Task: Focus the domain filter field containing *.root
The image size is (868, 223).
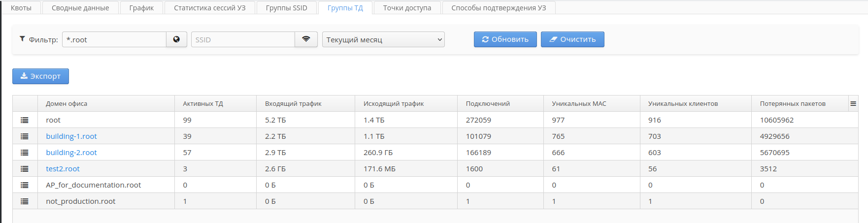Action: (x=114, y=39)
